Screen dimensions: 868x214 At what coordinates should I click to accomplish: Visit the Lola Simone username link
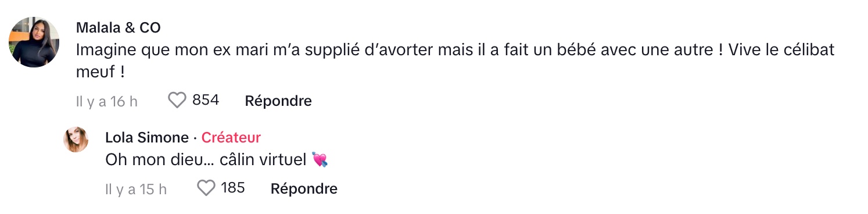pos(147,138)
